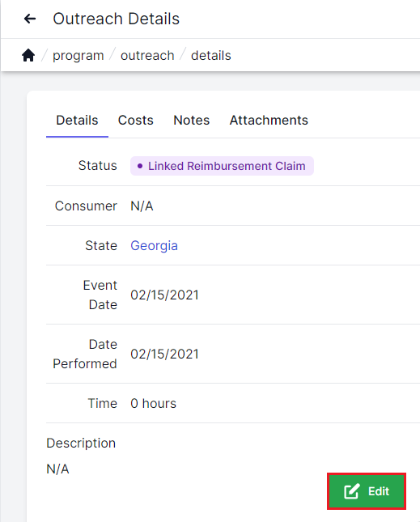Click the Outreach Details page title
Screen dimensions: 420x522
coord(117,19)
